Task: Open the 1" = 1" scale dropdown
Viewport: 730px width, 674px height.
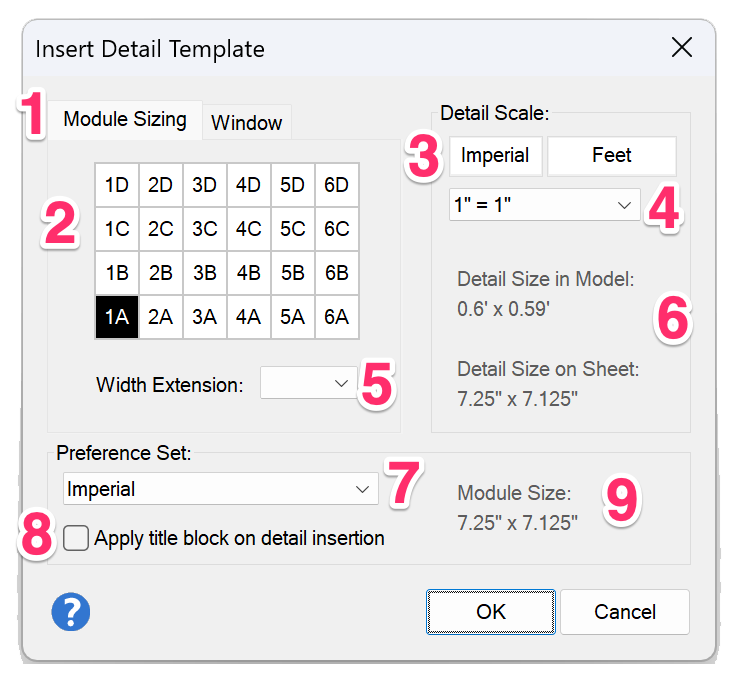Action: pyautogui.click(x=544, y=205)
